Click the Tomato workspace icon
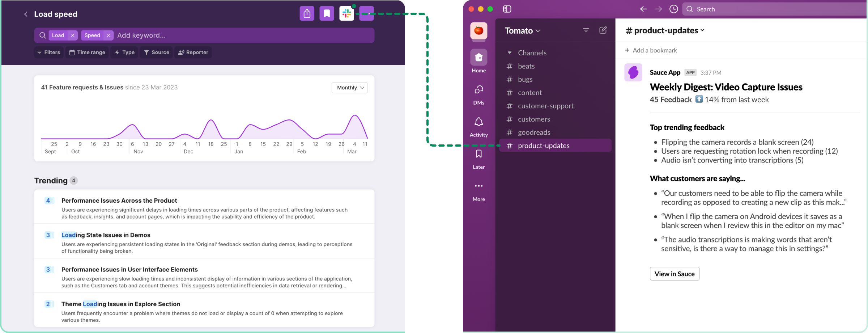The width and height of the screenshot is (868, 333). [x=478, y=30]
